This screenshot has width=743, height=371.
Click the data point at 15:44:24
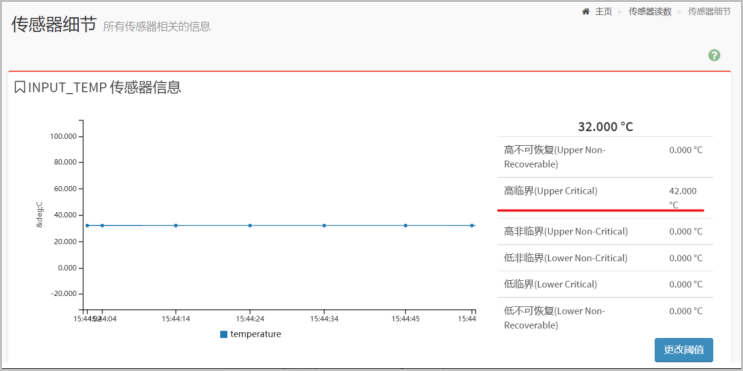[250, 226]
